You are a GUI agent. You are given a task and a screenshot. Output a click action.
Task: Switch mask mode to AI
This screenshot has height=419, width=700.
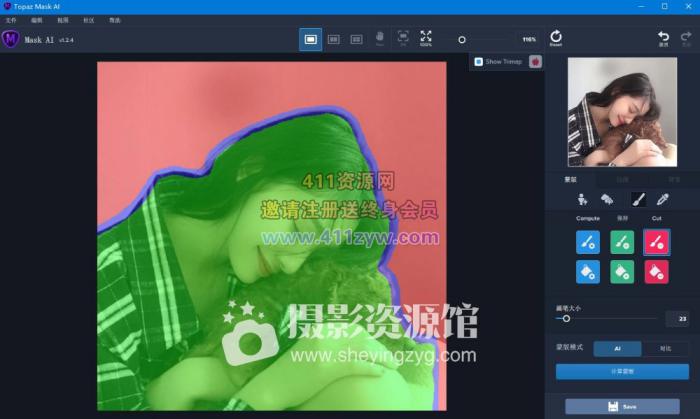point(617,349)
